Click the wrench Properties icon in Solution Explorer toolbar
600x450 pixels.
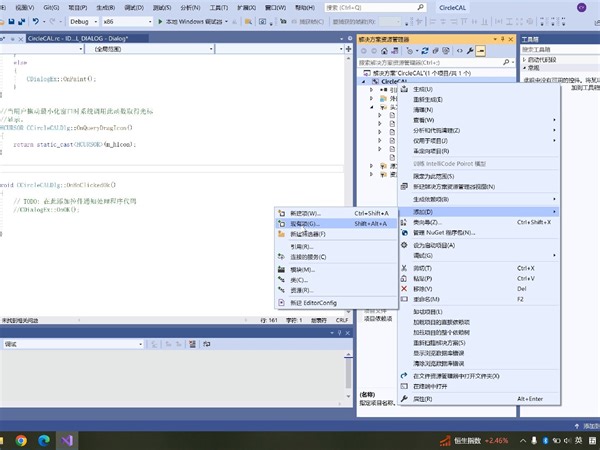(x=470, y=51)
